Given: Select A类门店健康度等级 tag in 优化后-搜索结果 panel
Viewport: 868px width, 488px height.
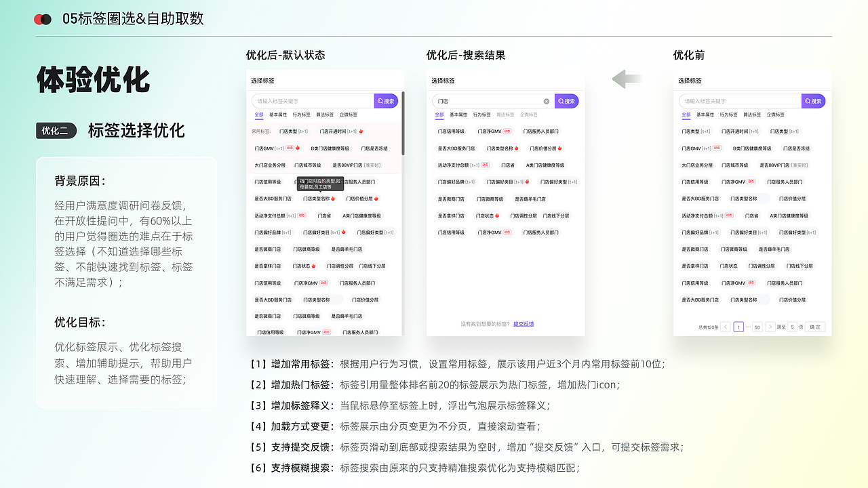Looking at the screenshot, I should (x=544, y=165).
